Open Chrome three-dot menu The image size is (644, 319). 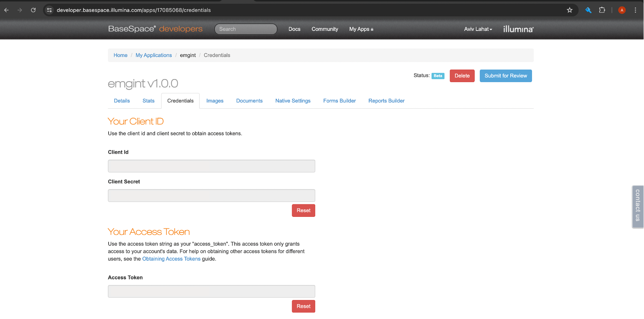click(x=635, y=10)
